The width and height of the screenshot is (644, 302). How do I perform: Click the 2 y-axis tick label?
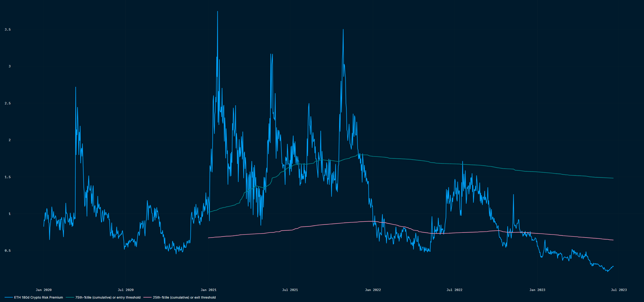(10, 140)
